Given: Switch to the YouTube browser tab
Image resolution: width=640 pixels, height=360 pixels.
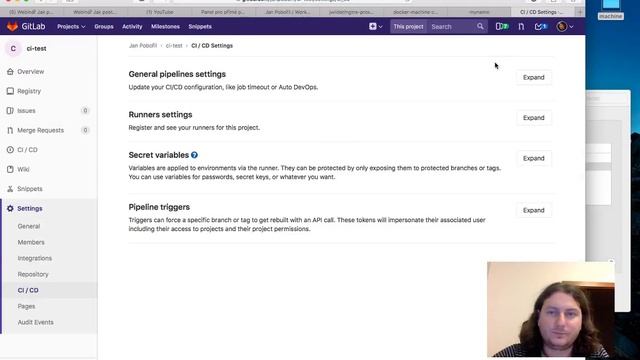Looking at the screenshot, I should point(160,12).
